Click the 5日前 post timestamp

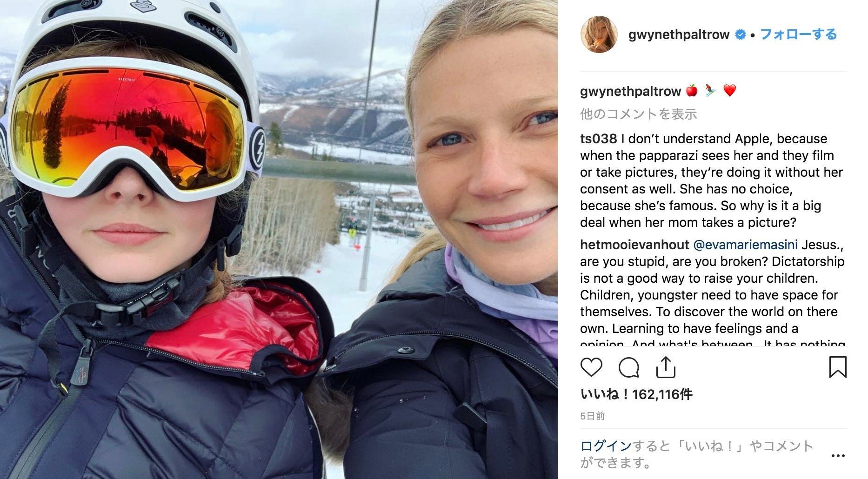pyautogui.click(x=592, y=416)
